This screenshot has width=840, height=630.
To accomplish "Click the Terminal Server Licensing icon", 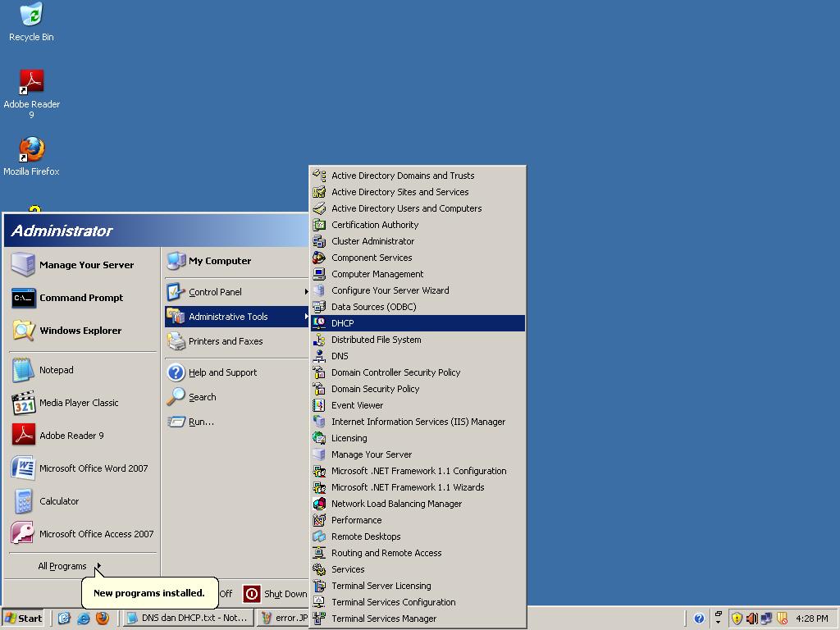I will pos(319,586).
